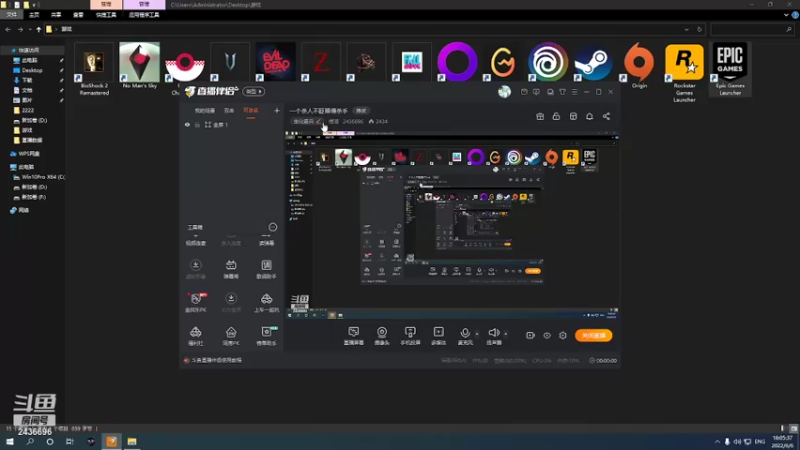Open the Ubisoft Connect swirl shortcut
Screen dimensions: 800x450
pos(548,62)
